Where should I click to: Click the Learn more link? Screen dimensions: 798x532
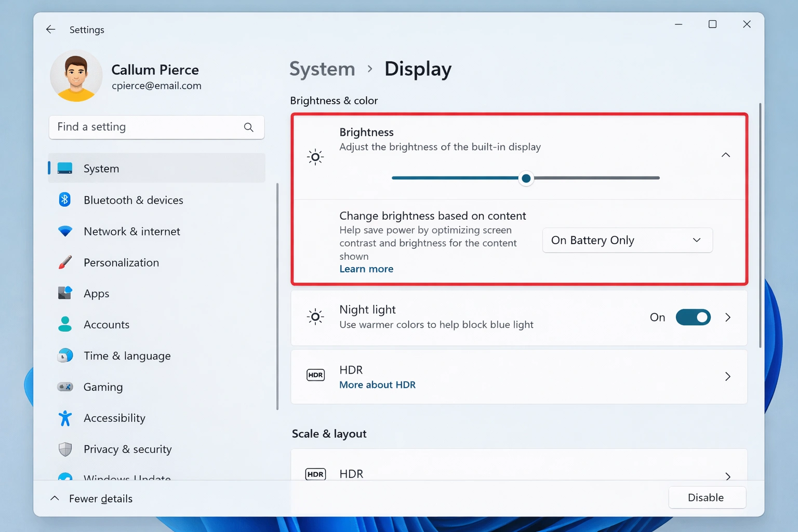pyautogui.click(x=366, y=269)
